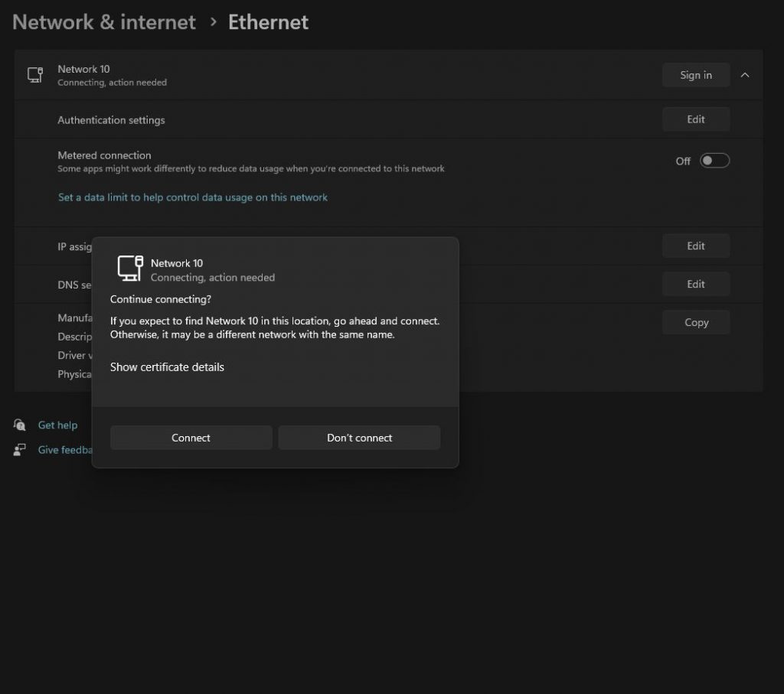Edit the DNS server assignment
The image size is (784, 694).
coord(695,285)
